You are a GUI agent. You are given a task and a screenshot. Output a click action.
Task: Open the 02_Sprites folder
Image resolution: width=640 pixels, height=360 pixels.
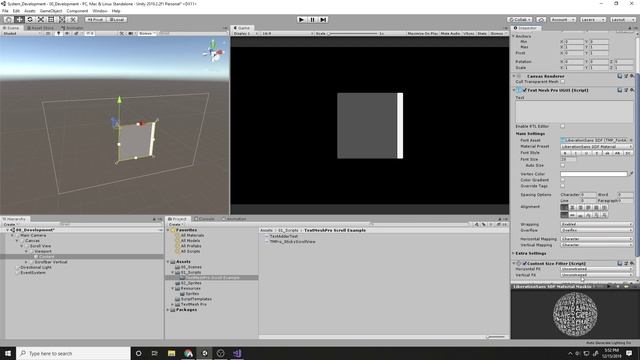[191, 283]
